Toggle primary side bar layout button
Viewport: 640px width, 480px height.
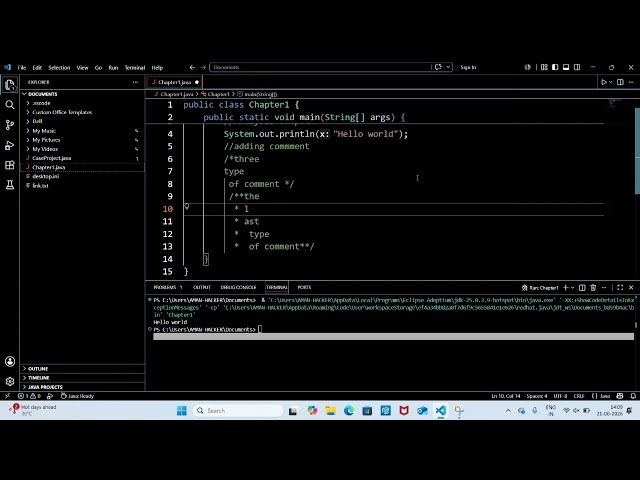click(x=555, y=67)
